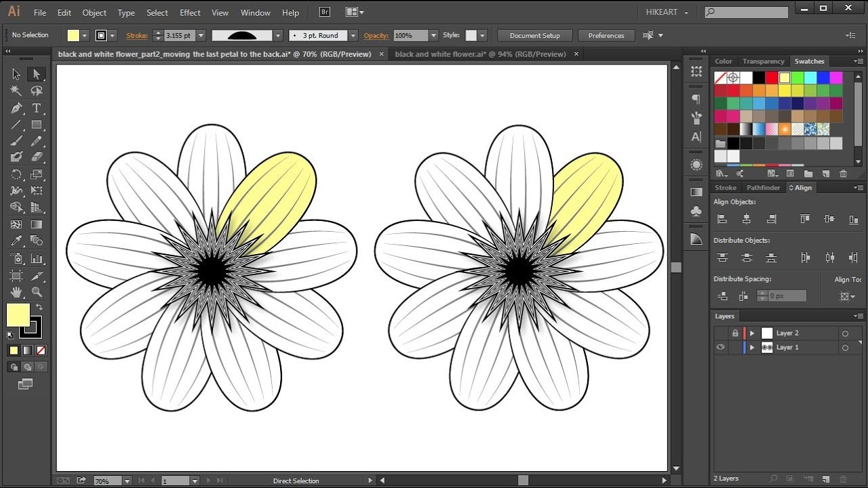Image resolution: width=868 pixels, height=488 pixels.
Task: Open the 3 pt. Round brush dropdown
Action: tap(353, 35)
